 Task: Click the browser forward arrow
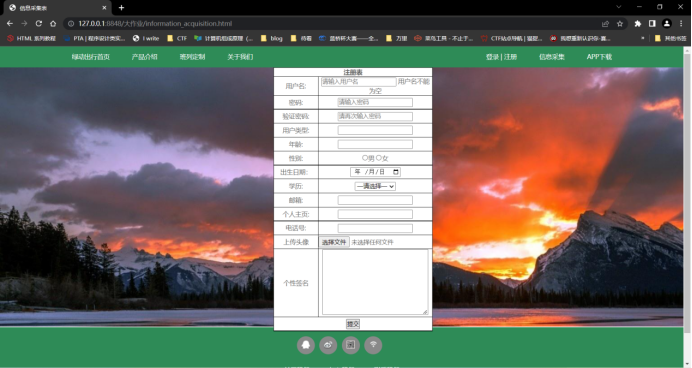(x=24, y=23)
